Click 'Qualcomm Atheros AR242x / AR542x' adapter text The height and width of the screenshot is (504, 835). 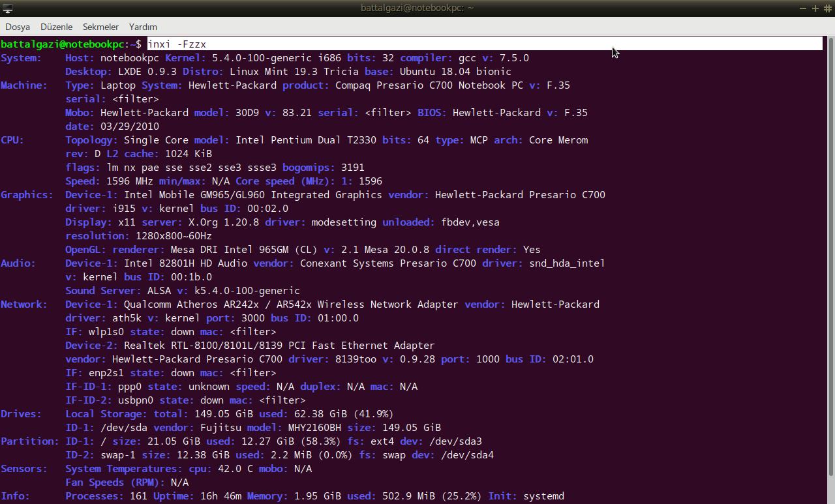[218, 304]
